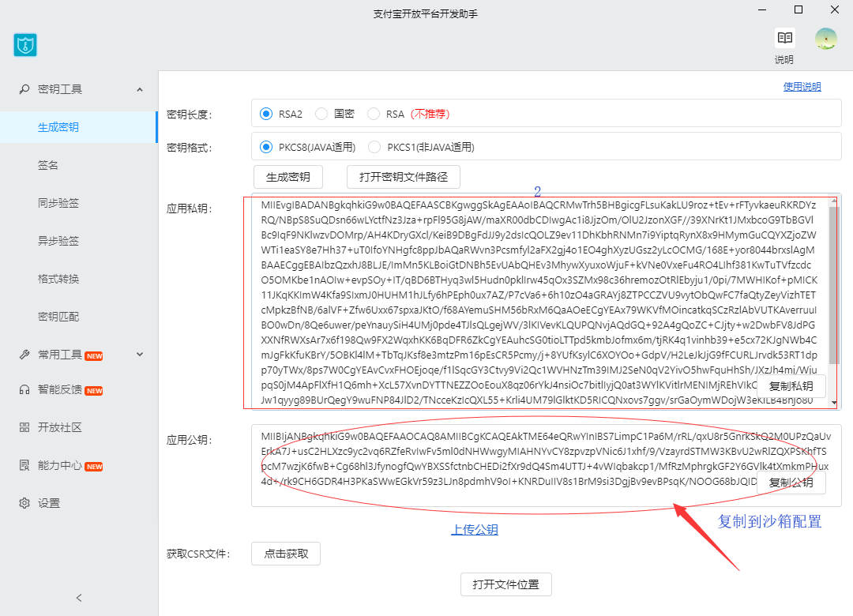Click the 点击获取 CSR button

(x=286, y=554)
